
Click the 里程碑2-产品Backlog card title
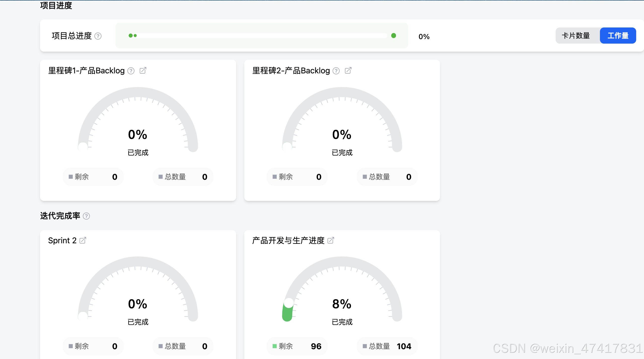tap(291, 71)
